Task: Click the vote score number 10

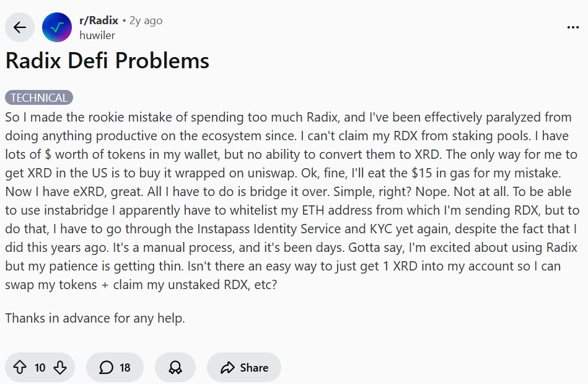Action: [40, 368]
